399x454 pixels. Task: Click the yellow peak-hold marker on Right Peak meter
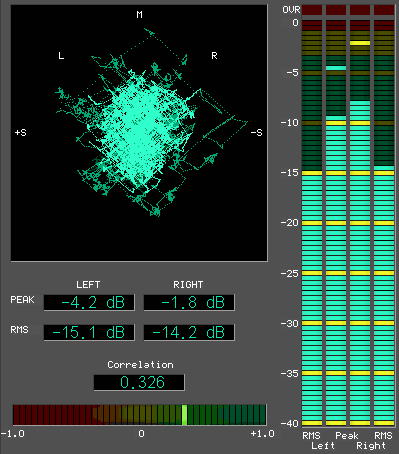[360, 43]
